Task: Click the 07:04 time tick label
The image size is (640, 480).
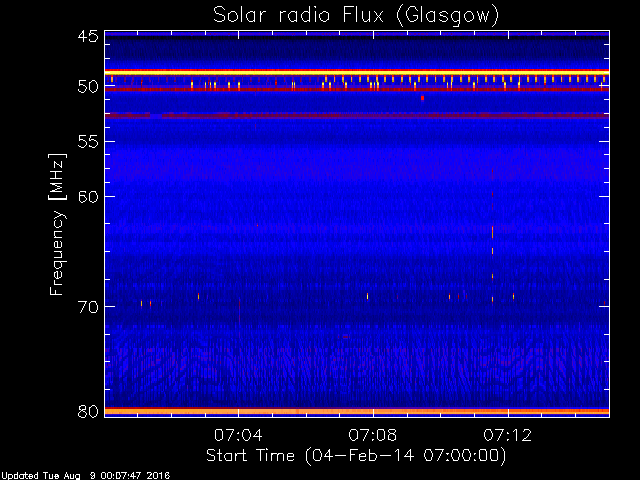Action: tap(238, 435)
